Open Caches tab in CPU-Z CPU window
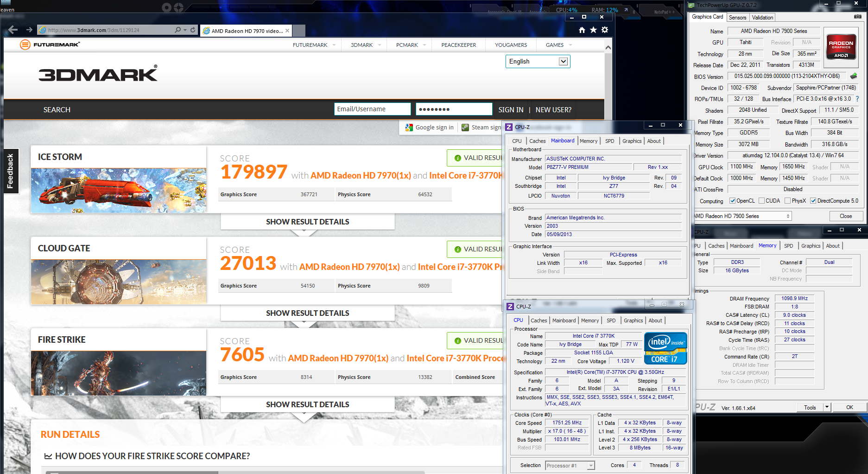The height and width of the screenshot is (474, 868). pos(539,320)
